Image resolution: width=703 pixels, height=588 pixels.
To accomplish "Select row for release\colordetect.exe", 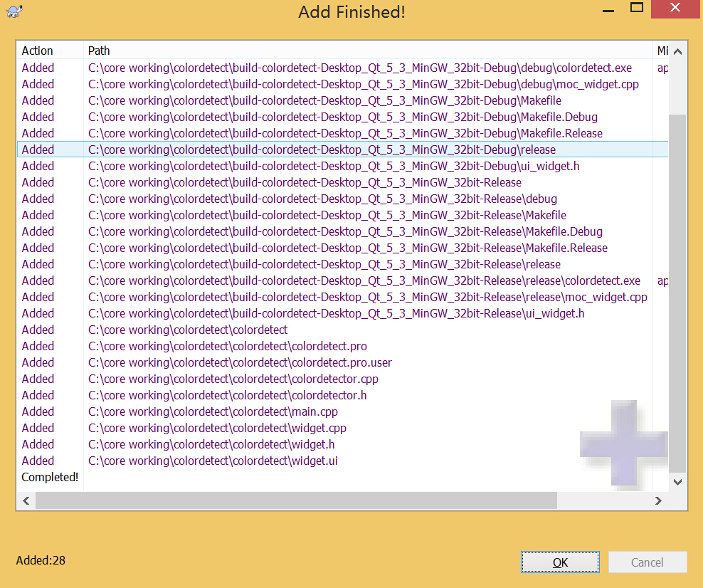I will click(x=342, y=280).
